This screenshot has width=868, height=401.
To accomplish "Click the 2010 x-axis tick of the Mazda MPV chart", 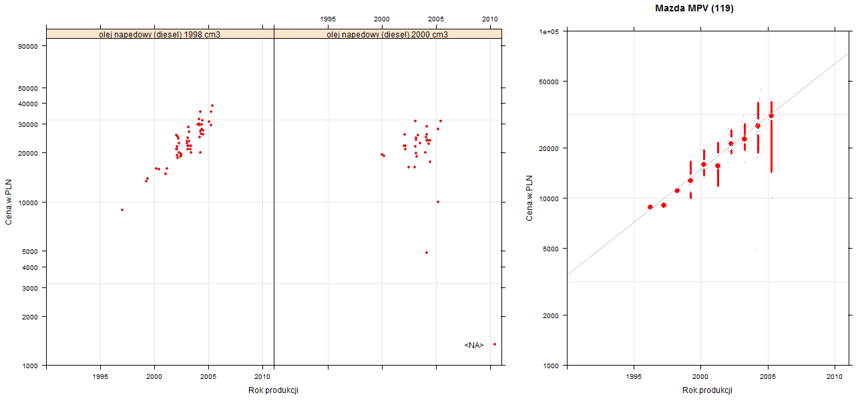I will coord(835,378).
